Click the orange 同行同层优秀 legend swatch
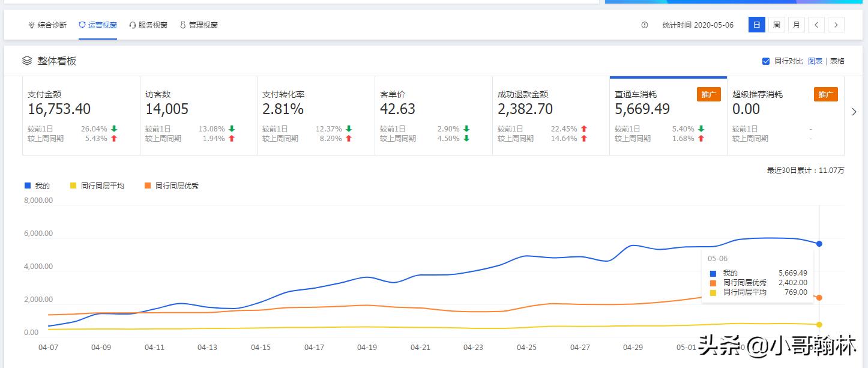 click(148, 186)
